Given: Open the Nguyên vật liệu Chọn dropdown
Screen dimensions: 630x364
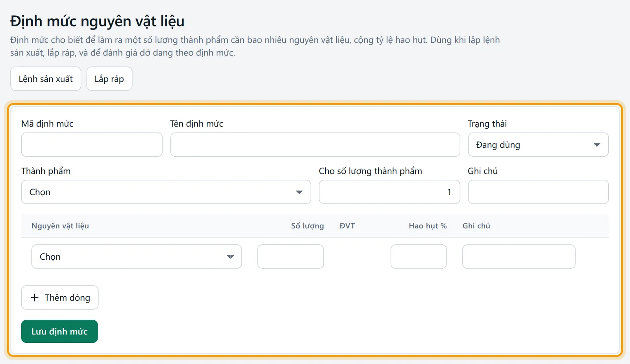Looking at the screenshot, I should (x=137, y=257).
